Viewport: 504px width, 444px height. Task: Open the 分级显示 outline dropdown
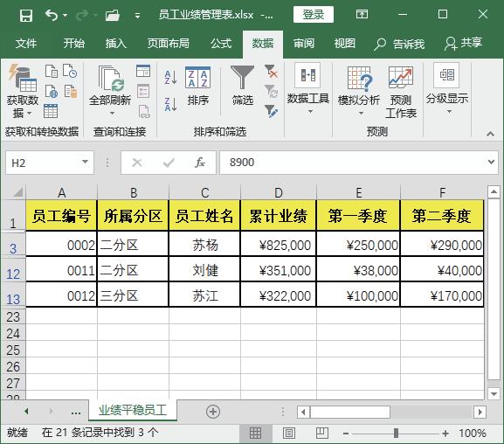[446, 89]
